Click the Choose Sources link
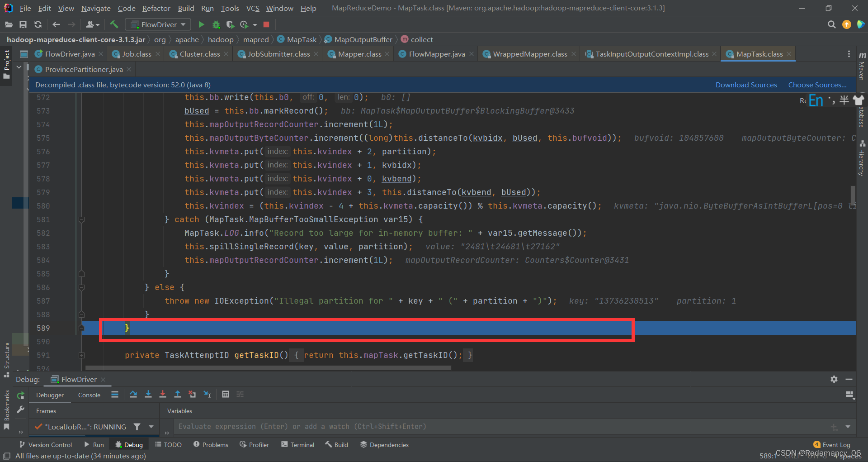Viewport: 868px width, 462px height. click(817, 85)
